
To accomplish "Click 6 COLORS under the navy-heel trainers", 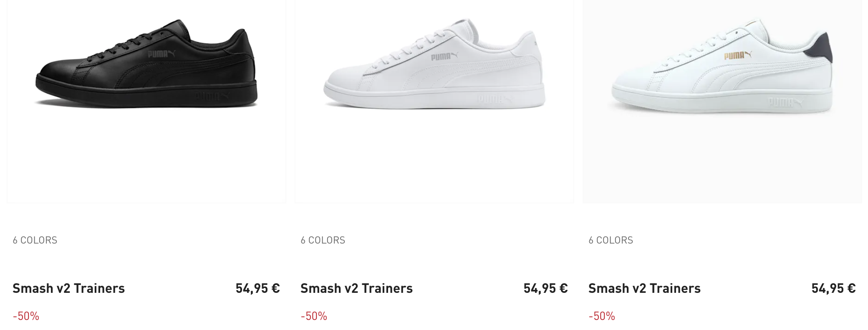I will (x=611, y=240).
